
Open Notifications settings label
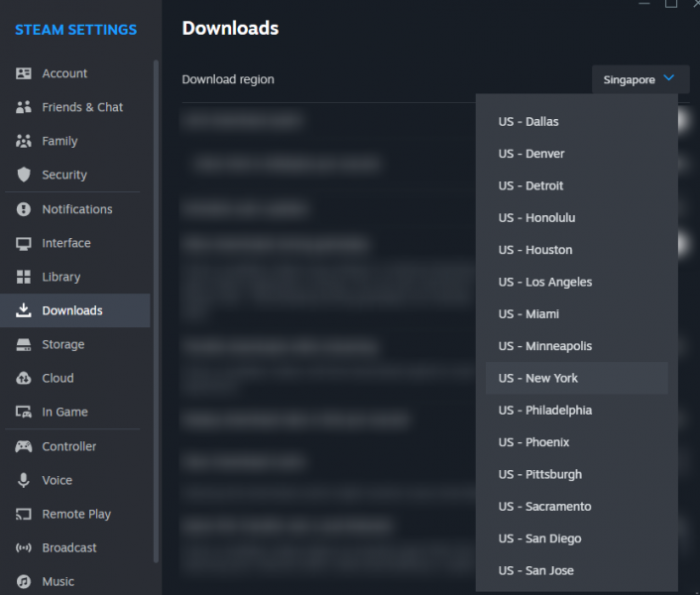tap(76, 209)
